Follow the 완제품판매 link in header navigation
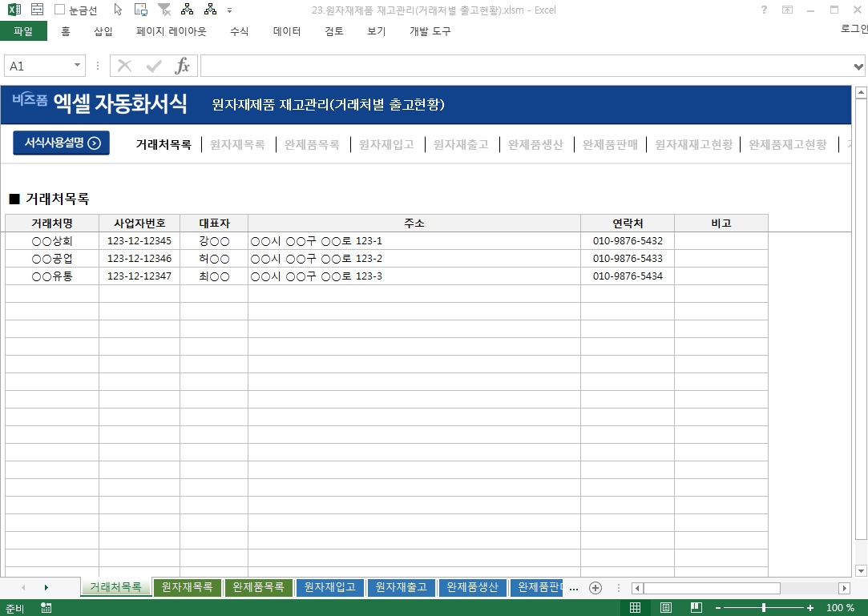This screenshot has height=616, width=868. tap(610, 144)
